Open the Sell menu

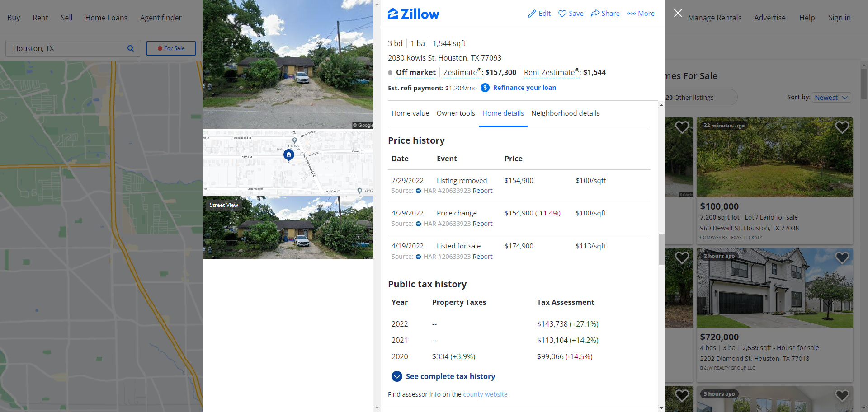[x=66, y=18]
